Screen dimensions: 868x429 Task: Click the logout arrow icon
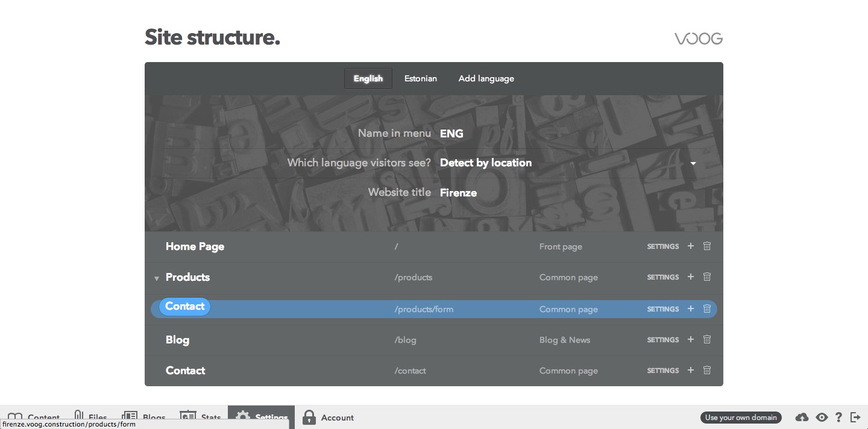click(855, 417)
